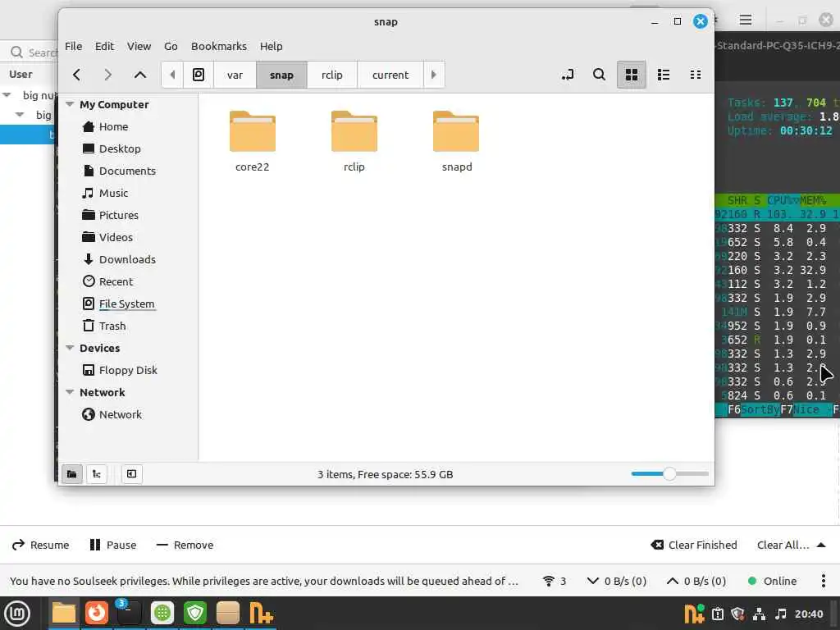This screenshot has width=840, height=630.
Task: Open the Go menu
Action: pos(171,46)
